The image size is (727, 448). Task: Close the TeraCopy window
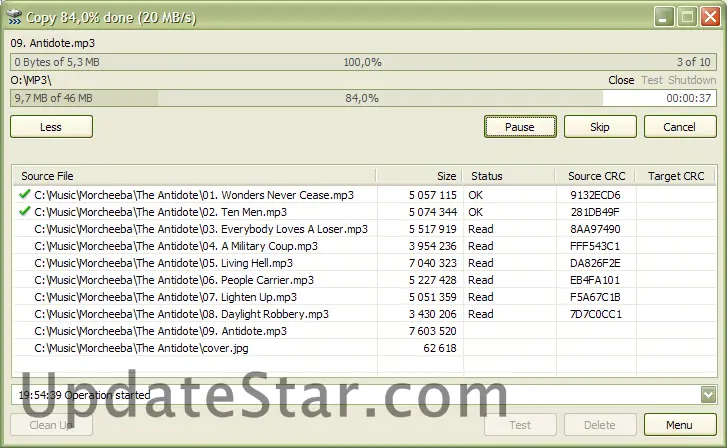[710, 17]
